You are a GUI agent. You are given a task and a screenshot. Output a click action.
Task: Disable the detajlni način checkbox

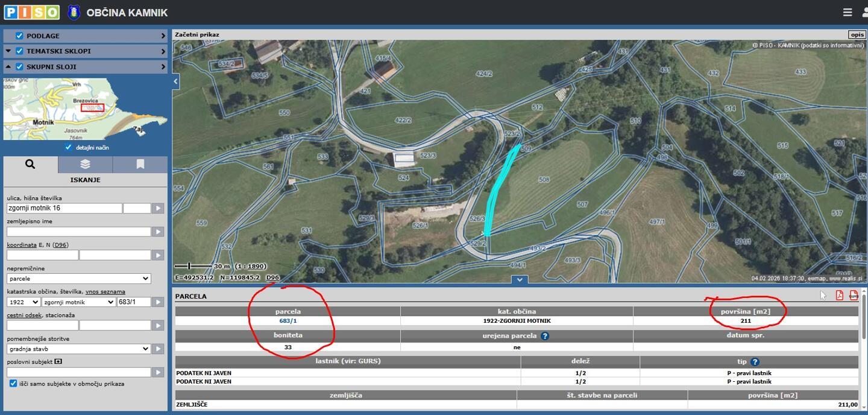(69, 147)
